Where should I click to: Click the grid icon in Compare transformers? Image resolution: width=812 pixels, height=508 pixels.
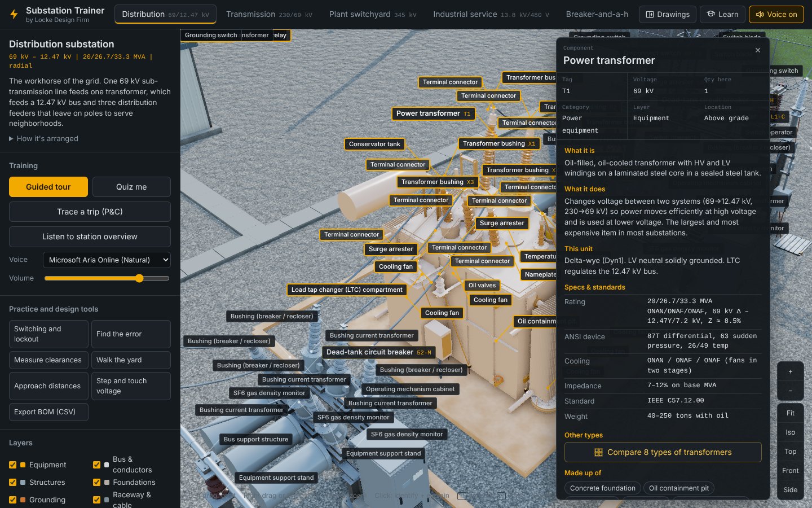pos(598,452)
